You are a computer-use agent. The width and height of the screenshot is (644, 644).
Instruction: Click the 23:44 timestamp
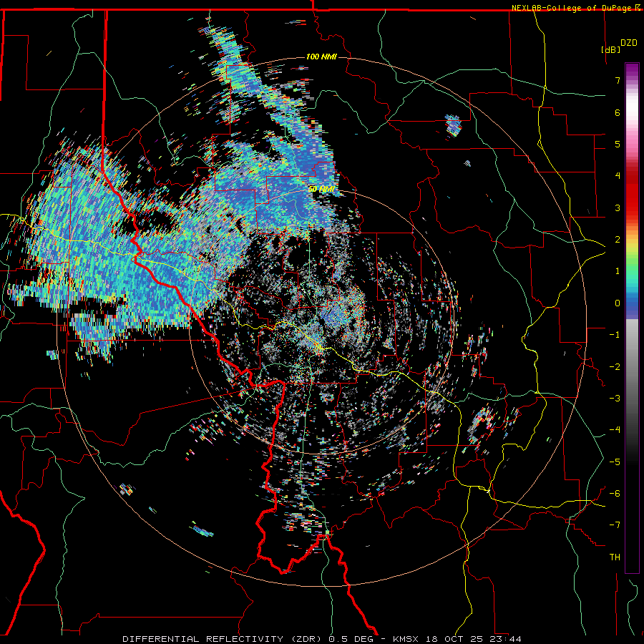click(506, 639)
